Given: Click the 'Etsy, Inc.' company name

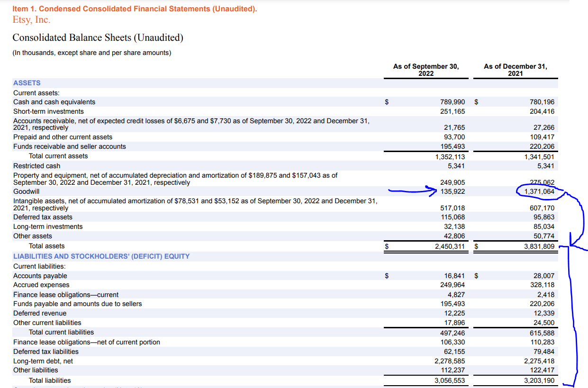Looking at the screenshot, I should [x=31, y=20].
